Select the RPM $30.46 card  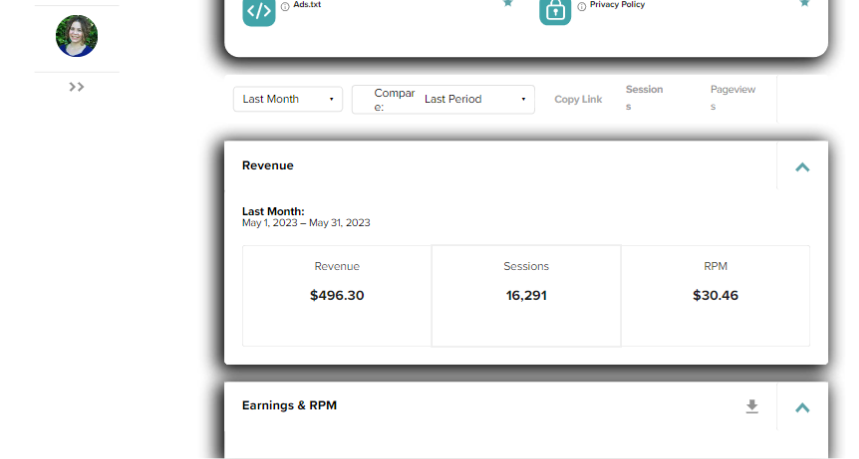pyautogui.click(x=715, y=296)
